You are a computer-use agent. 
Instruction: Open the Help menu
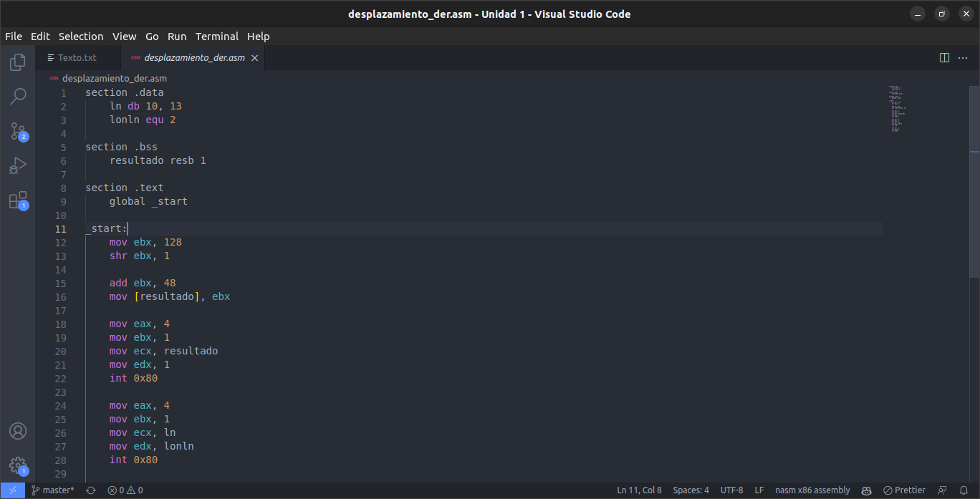259,37
